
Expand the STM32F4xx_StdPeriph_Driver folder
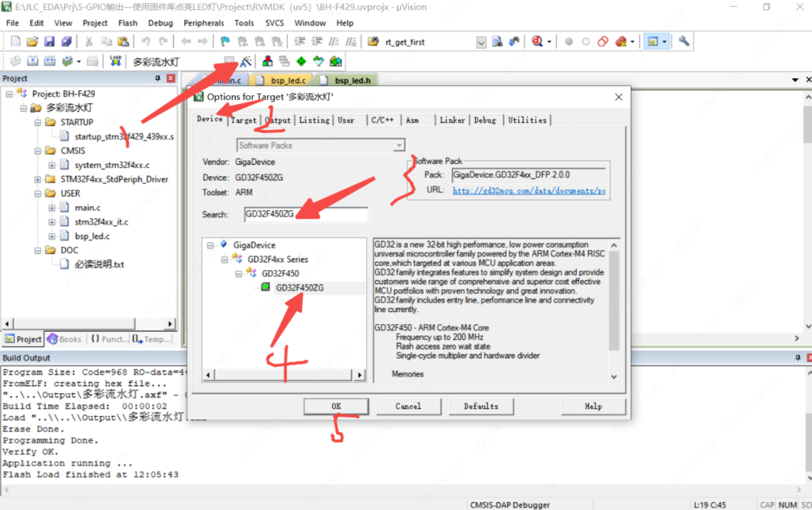click(x=38, y=179)
